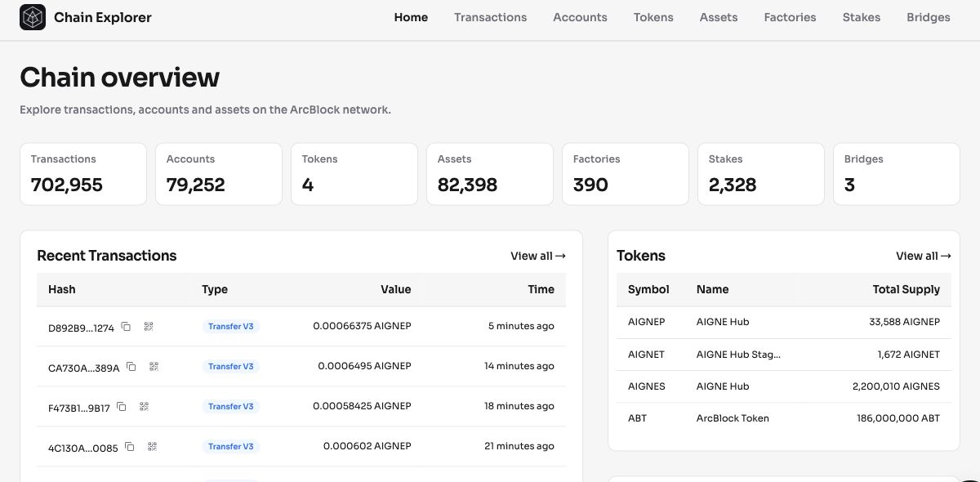Screen dimensions: 980x482
Task: Click value 0.000602 AIGNEP
Action: pos(367,446)
